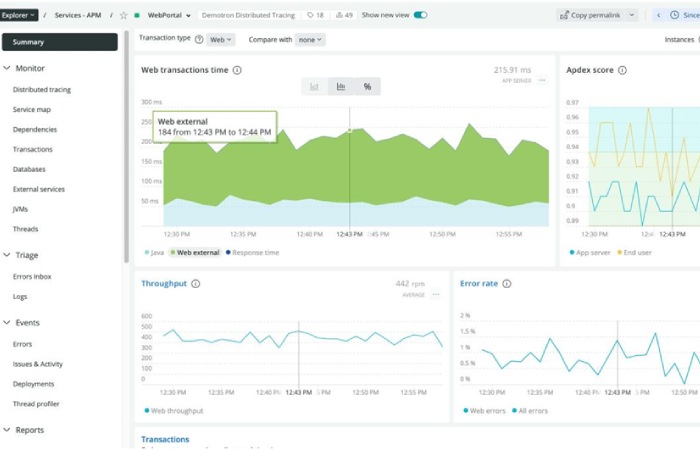Click the clock icon beside Since

click(675, 15)
